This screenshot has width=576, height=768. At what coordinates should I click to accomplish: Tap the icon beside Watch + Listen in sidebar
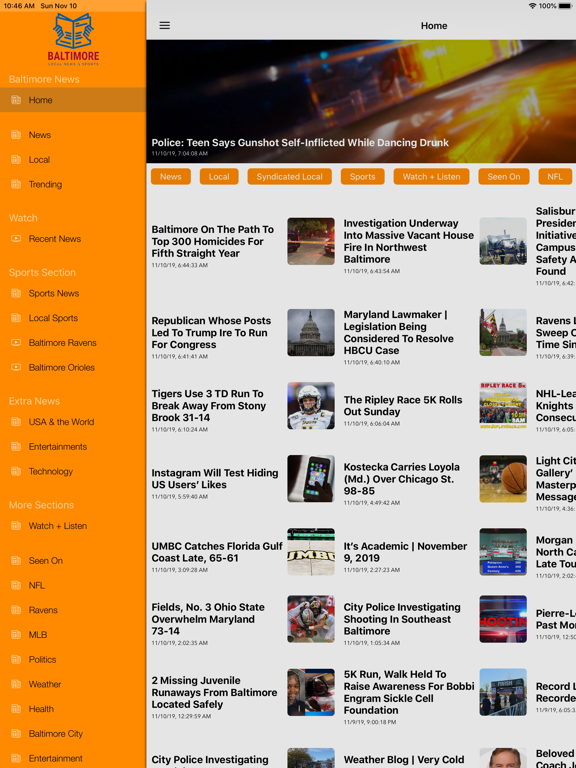[x=16, y=526]
